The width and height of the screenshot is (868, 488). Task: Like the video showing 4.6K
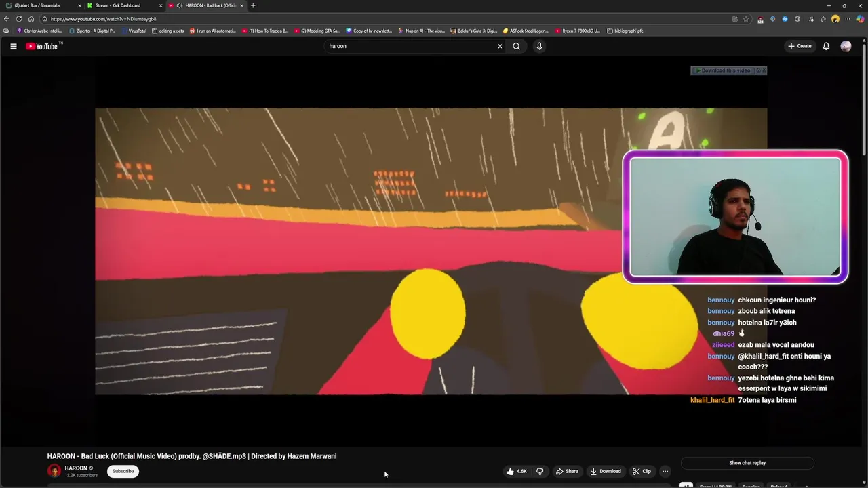(x=517, y=471)
